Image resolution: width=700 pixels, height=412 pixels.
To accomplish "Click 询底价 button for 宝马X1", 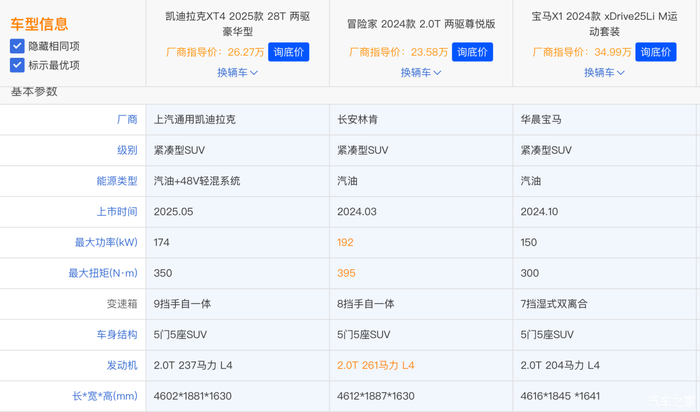I will point(657,52).
